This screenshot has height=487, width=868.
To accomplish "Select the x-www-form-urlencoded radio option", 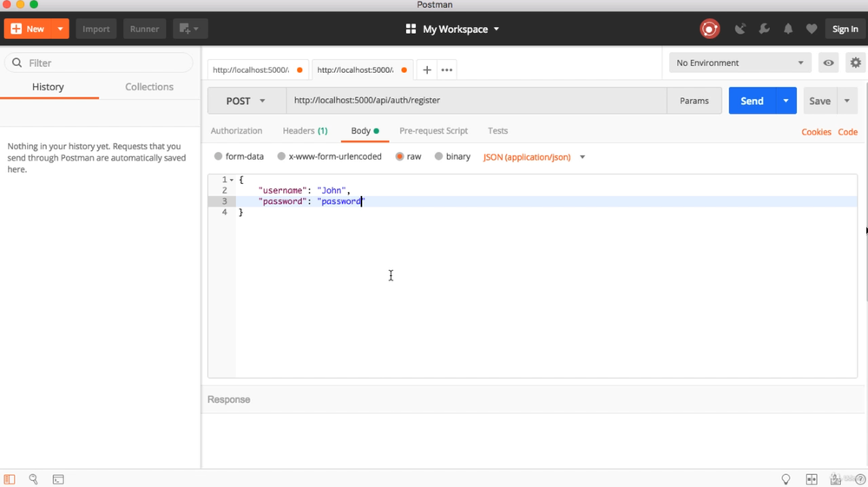I will tap(281, 156).
